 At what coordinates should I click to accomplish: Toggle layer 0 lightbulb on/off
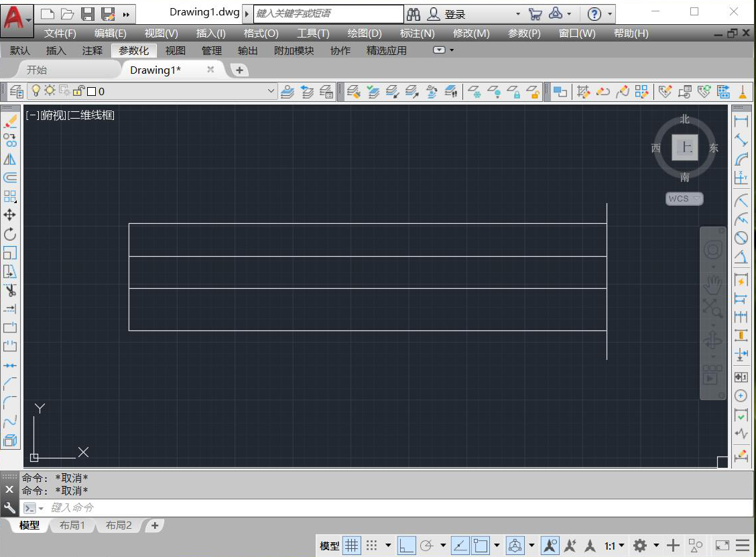click(36, 90)
